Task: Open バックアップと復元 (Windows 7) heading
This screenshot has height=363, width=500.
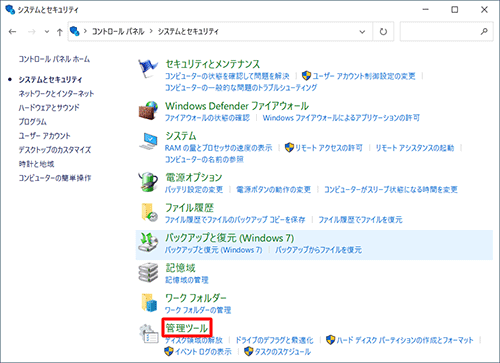Action: tap(230, 238)
